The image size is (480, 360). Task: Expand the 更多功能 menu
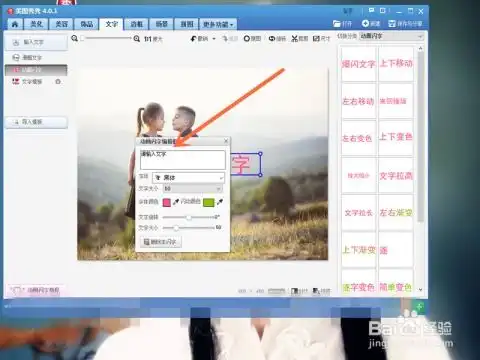pos(218,24)
